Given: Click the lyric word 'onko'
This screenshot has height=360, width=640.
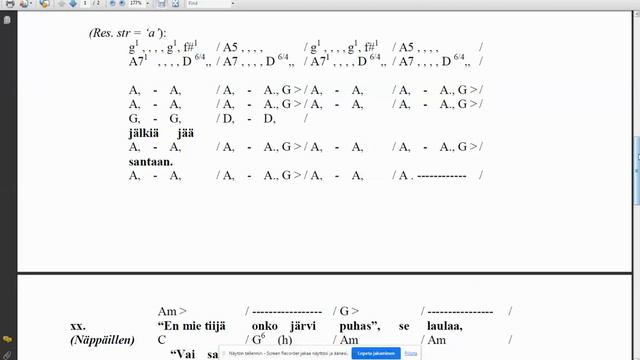Looking at the screenshot, I should point(264,326).
